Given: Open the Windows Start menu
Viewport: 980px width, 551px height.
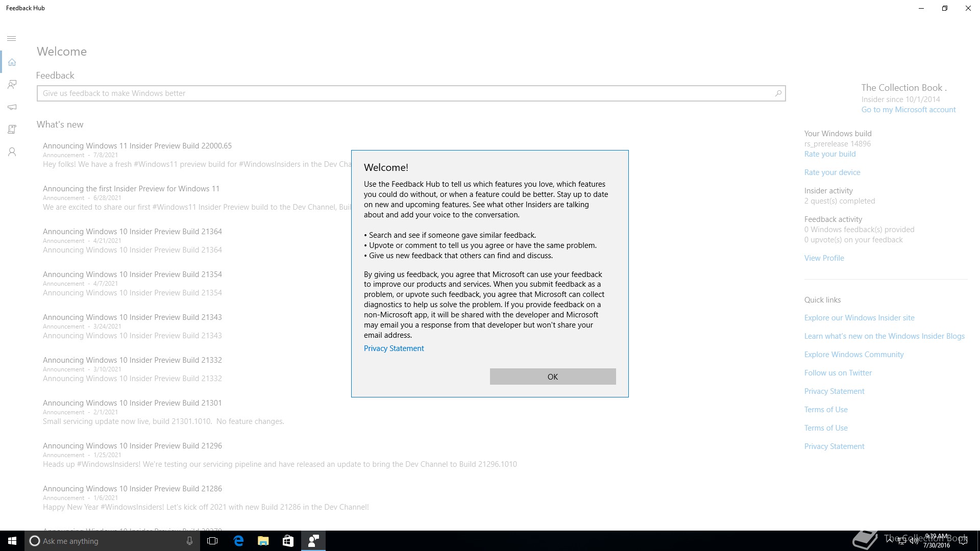Looking at the screenshot, I should pos(12,541).
